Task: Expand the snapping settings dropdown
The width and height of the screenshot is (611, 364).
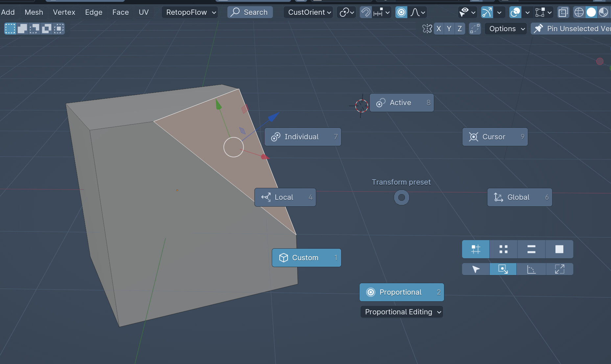Action: coord(382,12)
